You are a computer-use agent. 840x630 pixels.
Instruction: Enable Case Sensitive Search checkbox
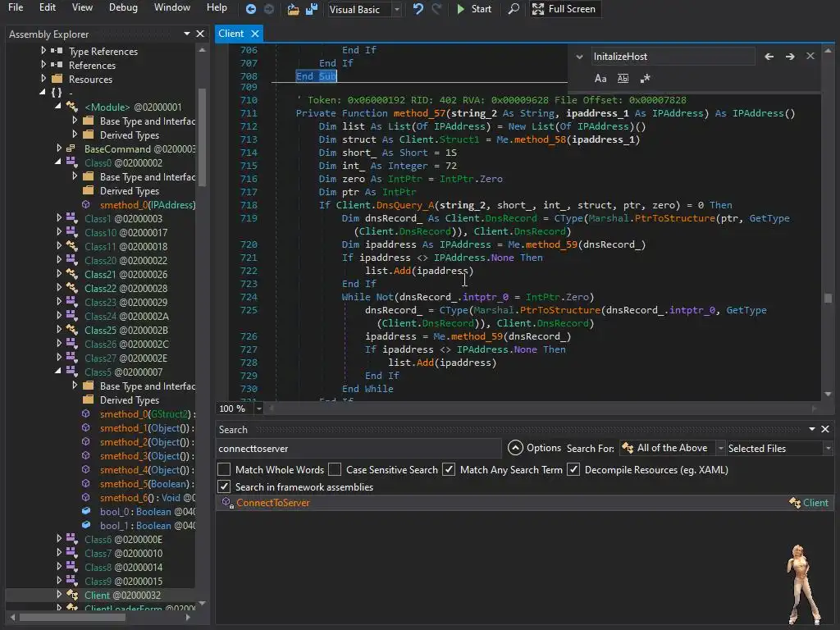click(x=335, y=470)
